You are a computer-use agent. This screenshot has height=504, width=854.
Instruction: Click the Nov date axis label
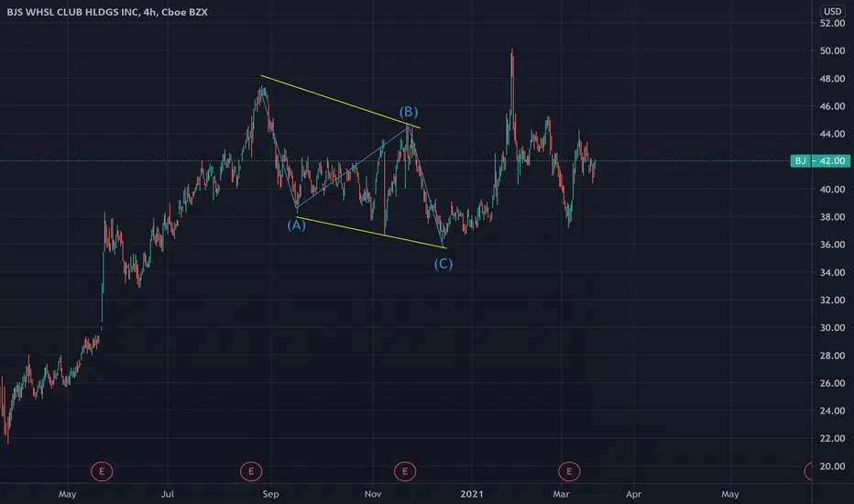tap(373, 494)
